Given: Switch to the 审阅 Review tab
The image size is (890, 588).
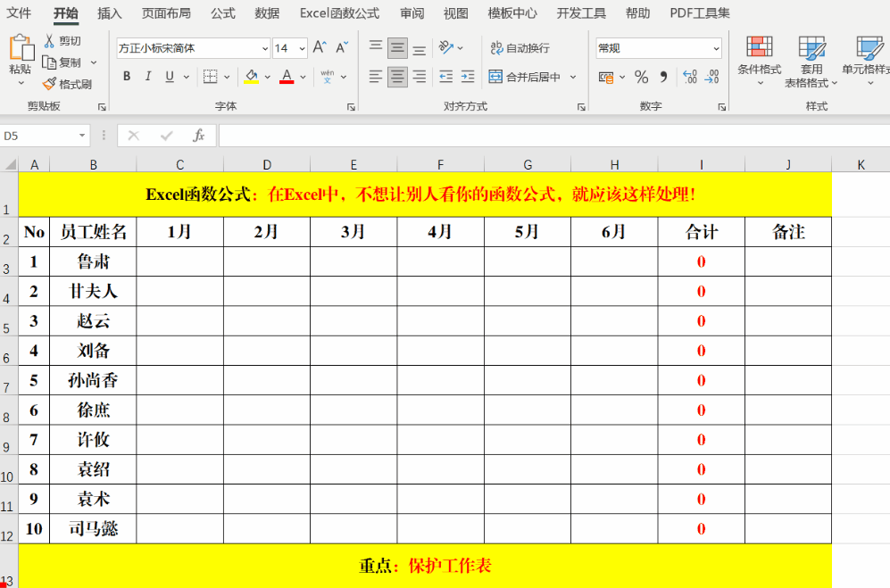Looking at the screenshot, I should [412, 12].
